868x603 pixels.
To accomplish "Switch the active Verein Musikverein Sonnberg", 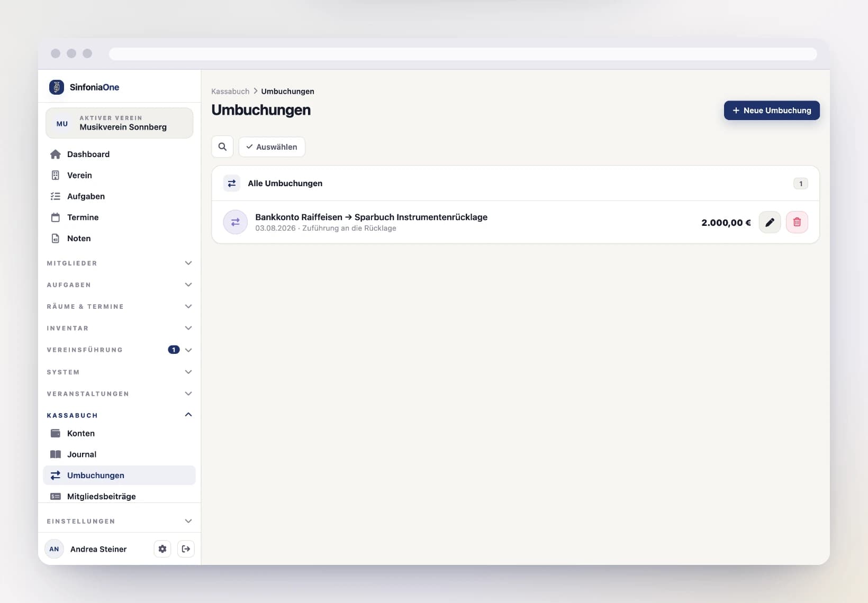I will (x=120, y=123).
